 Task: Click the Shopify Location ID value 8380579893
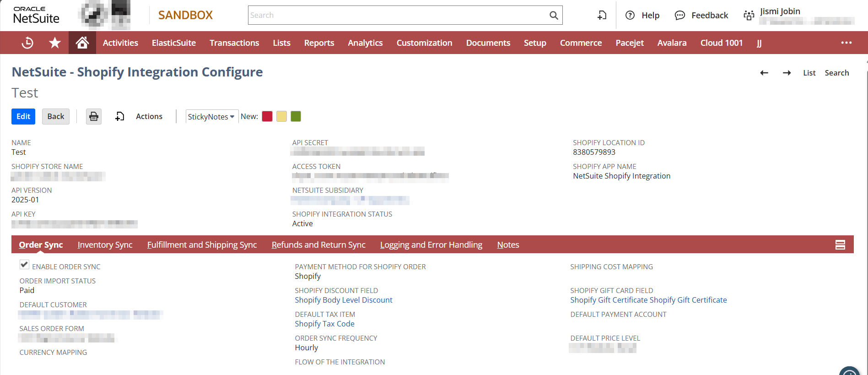pos(594,152)
